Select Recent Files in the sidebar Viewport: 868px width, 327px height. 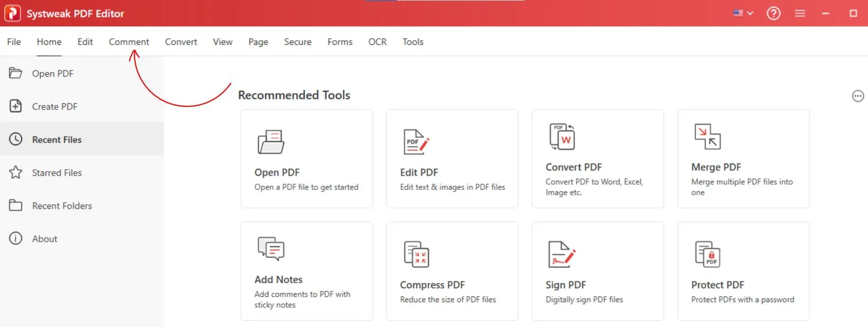coord(57,140)
